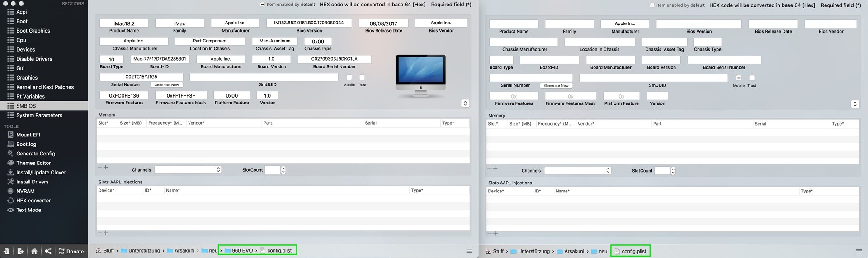Click the Stuff volume in left window path bar
Viewport: 868px width, 258px height.
tap(105, 251)
